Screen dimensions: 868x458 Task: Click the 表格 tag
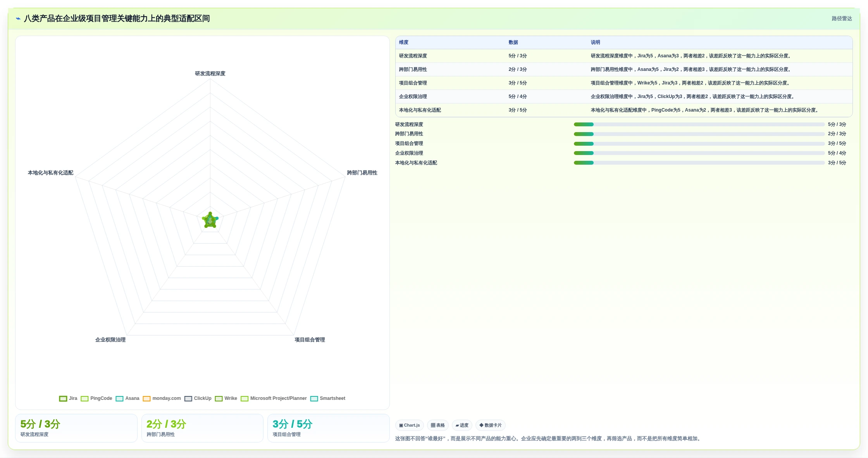438,425
